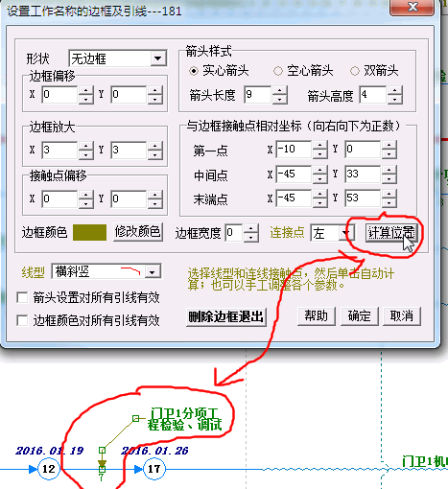Increase 边框宽度 spinner value
The image size is (448, 489).
point(251,228)
